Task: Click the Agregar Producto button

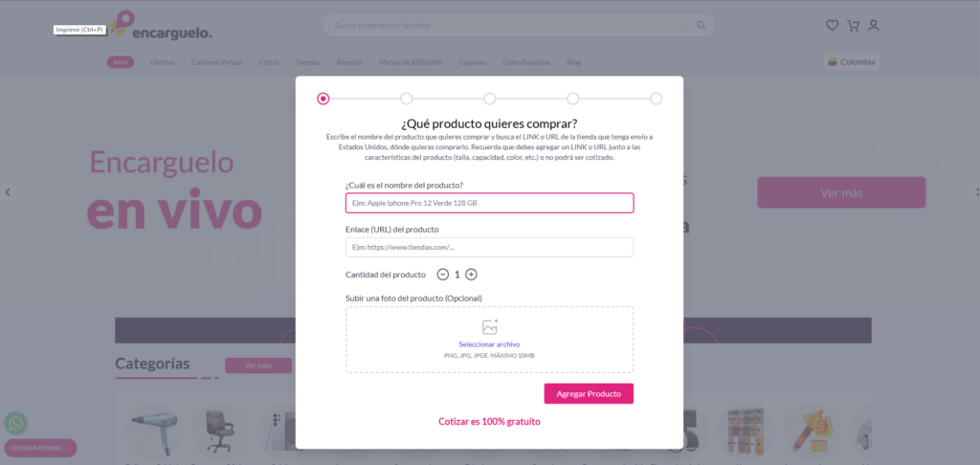Action: [x=589, y=394]
